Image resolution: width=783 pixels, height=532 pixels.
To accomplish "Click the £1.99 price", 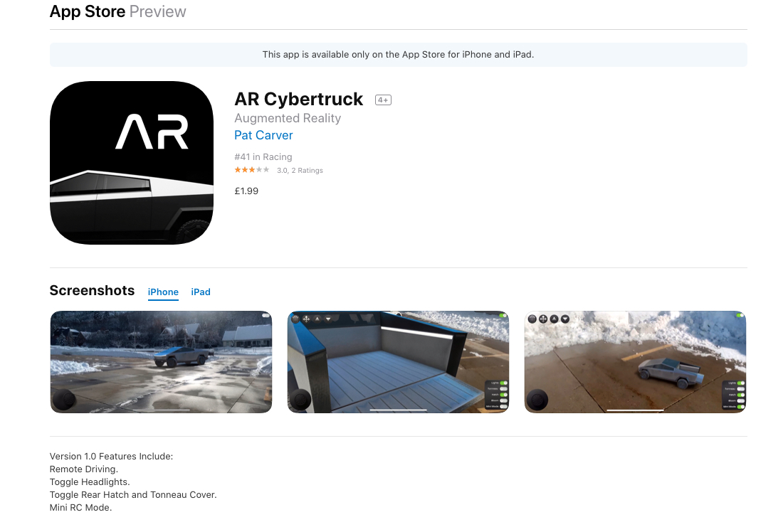I will (x=246, y=191).
